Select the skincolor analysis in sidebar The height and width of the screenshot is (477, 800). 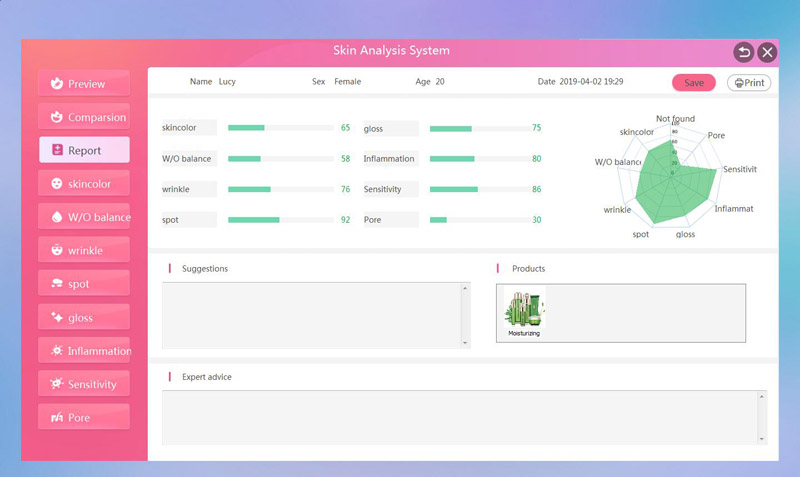coord(84,184)
